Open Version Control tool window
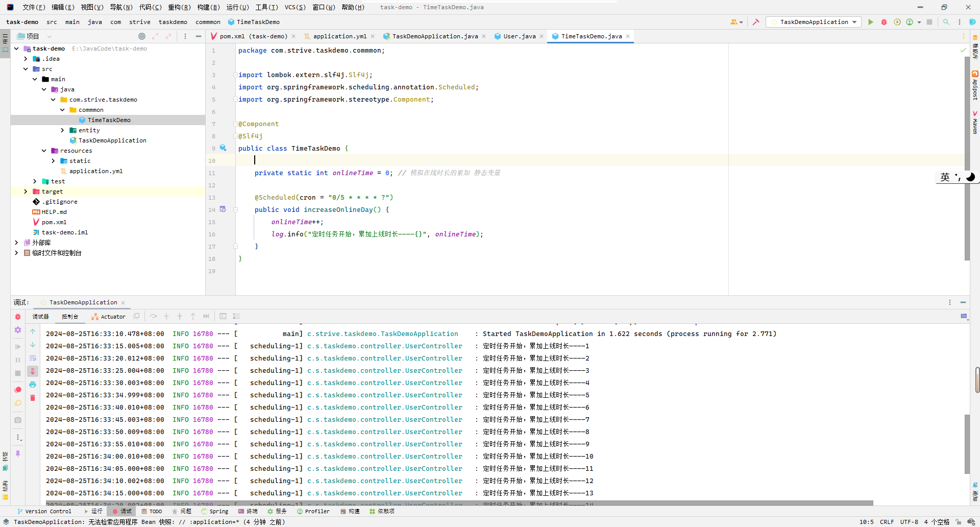Viewport: 980px width, 527px height. (44, 511)
